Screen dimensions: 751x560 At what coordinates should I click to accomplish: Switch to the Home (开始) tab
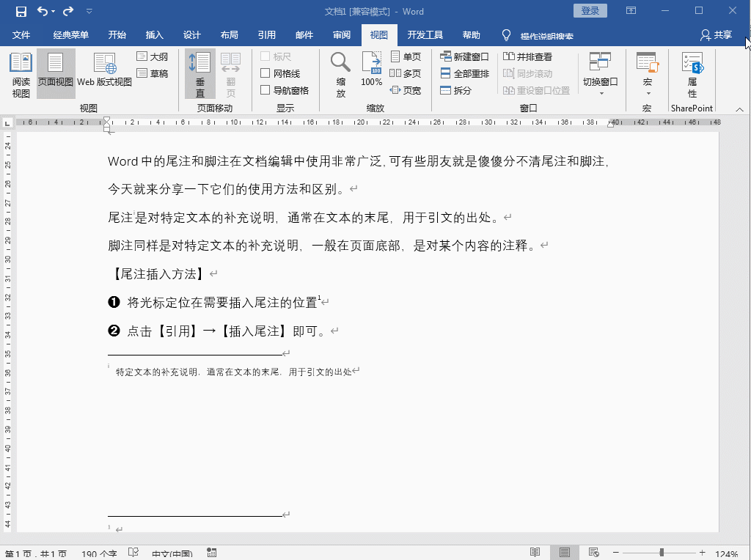[x=117, y=35]
